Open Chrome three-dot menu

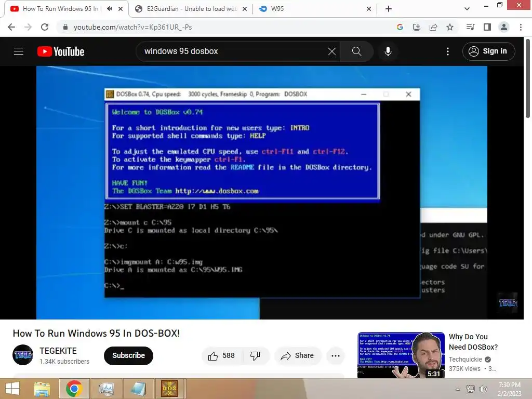click(521, 27)
